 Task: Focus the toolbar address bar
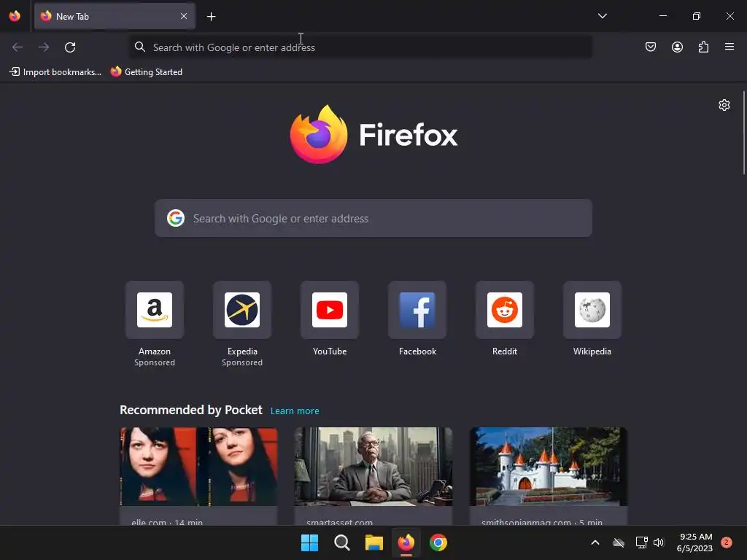tap(360, 47)
